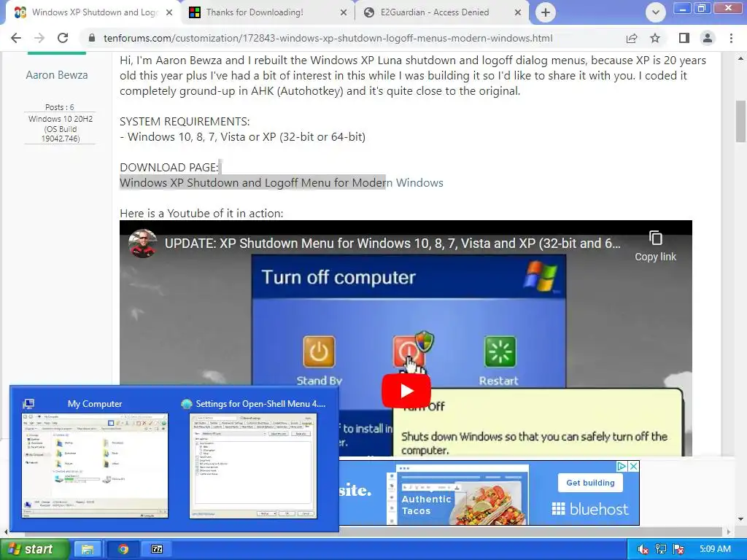
Task: Open the Start menu
Action: [34, 549]
